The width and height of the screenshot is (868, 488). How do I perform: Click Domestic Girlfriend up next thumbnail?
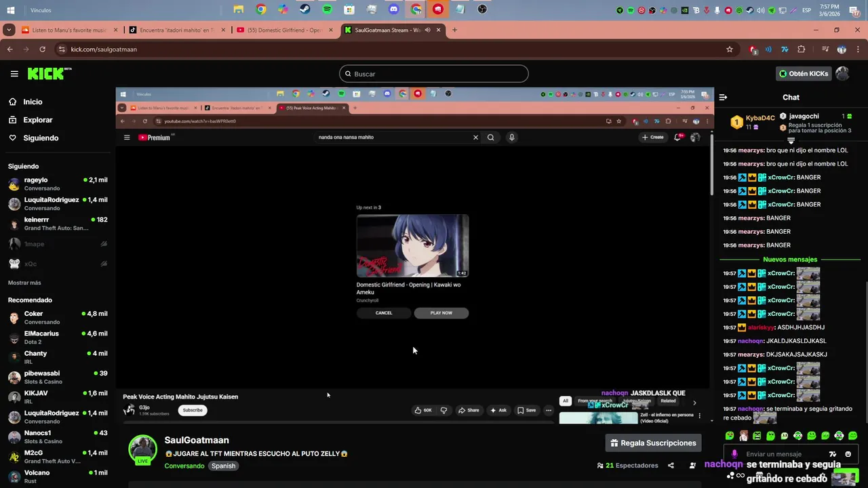[412, 246]
